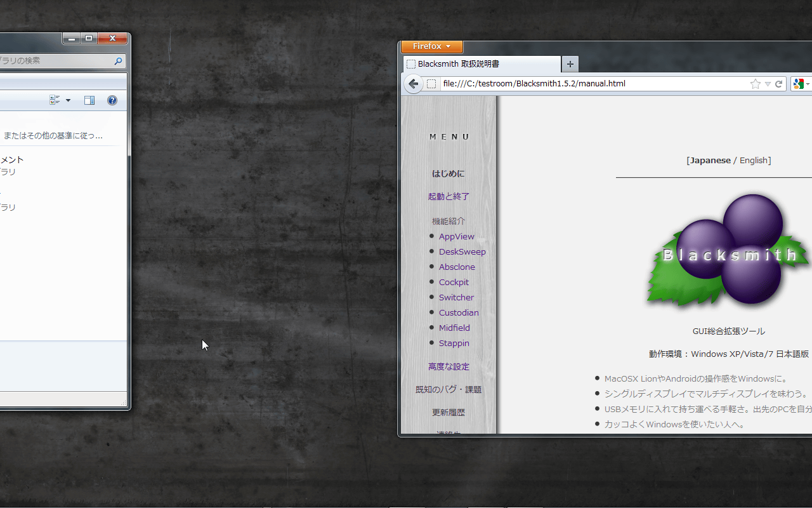The image size is (812, 508).
Task: Open the 更新履歴 link
Action: (x=449, y=412)
